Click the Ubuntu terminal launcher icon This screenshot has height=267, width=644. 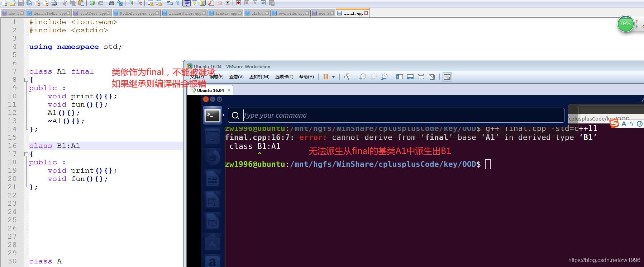click(213, 115)
